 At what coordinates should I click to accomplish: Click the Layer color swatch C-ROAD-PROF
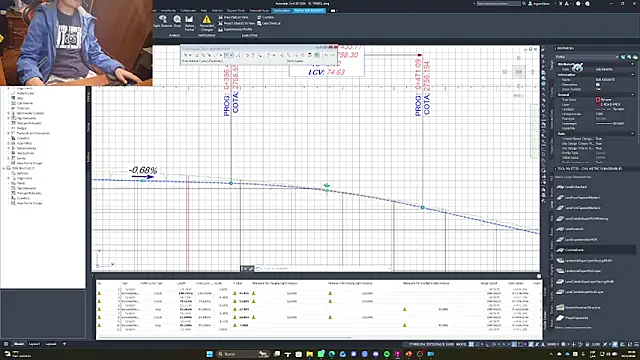598,104
